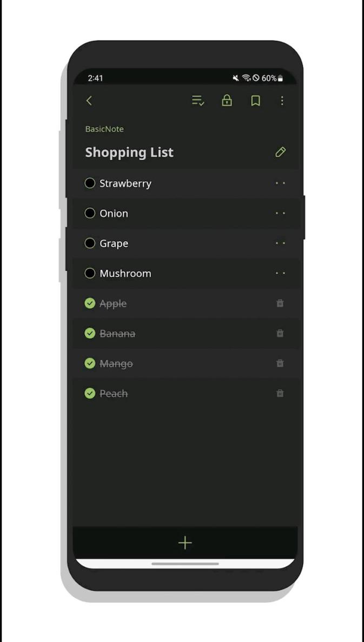The image size is (364, 642).
Task: Open the BasicNote notebook label
Action: tap(104, 129)
